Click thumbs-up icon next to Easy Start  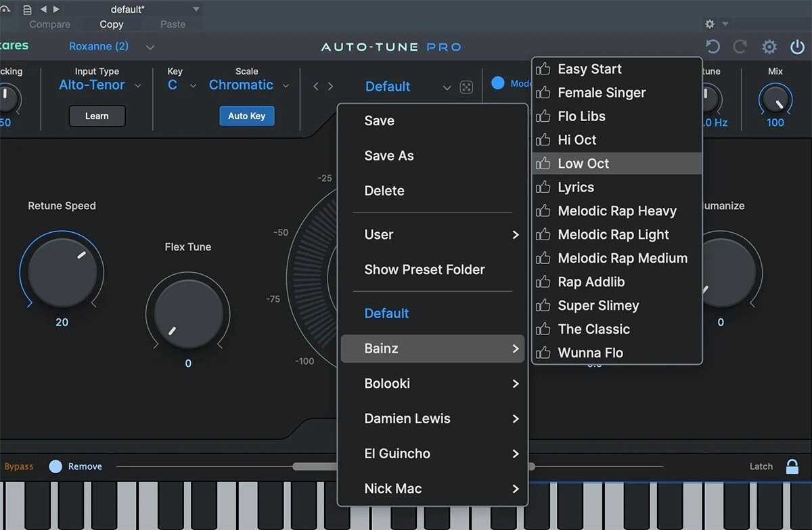[543, 69]
